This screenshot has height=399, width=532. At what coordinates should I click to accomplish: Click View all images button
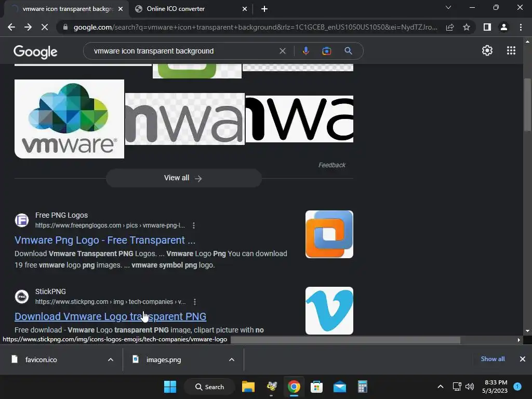pos(183,178)
